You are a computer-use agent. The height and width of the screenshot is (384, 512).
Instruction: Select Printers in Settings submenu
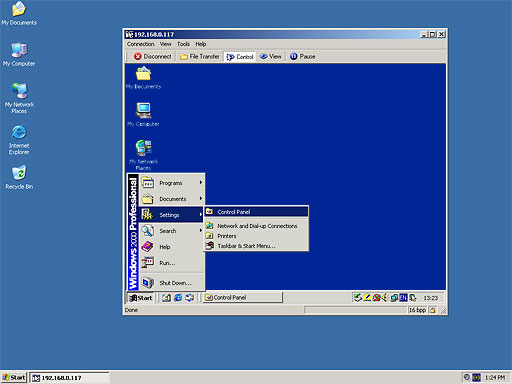(x=256, y=236)
